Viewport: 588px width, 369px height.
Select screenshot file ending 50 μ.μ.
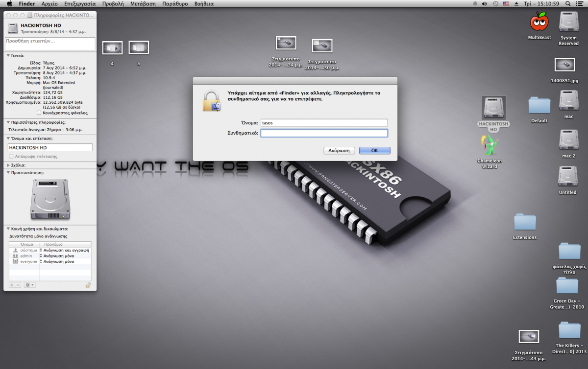[x=322, y=46]
